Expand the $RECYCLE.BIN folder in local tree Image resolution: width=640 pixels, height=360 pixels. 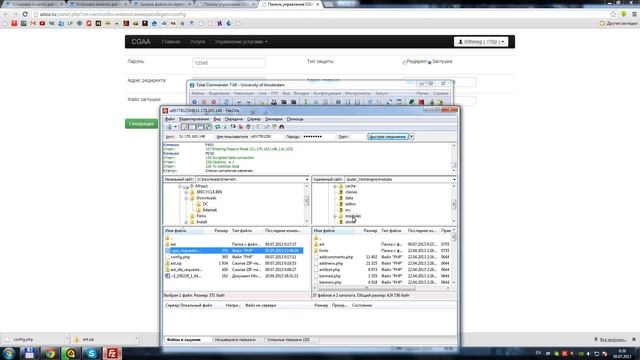pos(186,192)
